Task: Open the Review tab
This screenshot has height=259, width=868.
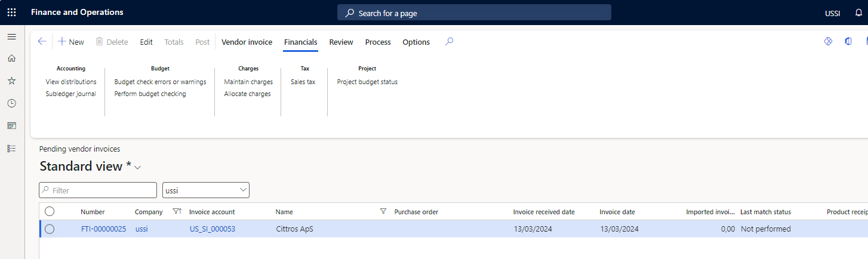Action: 341,42
